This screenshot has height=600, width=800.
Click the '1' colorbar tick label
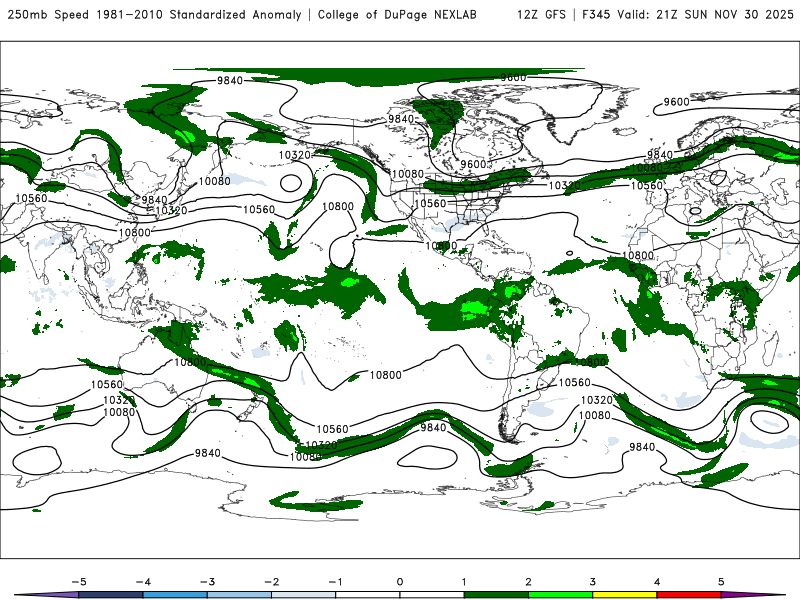pyautogui.click(x=464, y=582)
